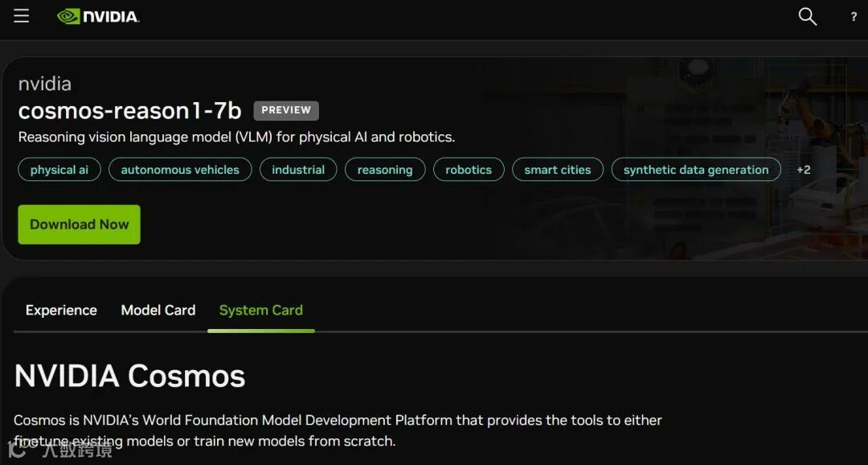Select the autonomous vehicles tag
Image resolution: width=868 pixels, height=465 pixels.
[x=180, y=170]
